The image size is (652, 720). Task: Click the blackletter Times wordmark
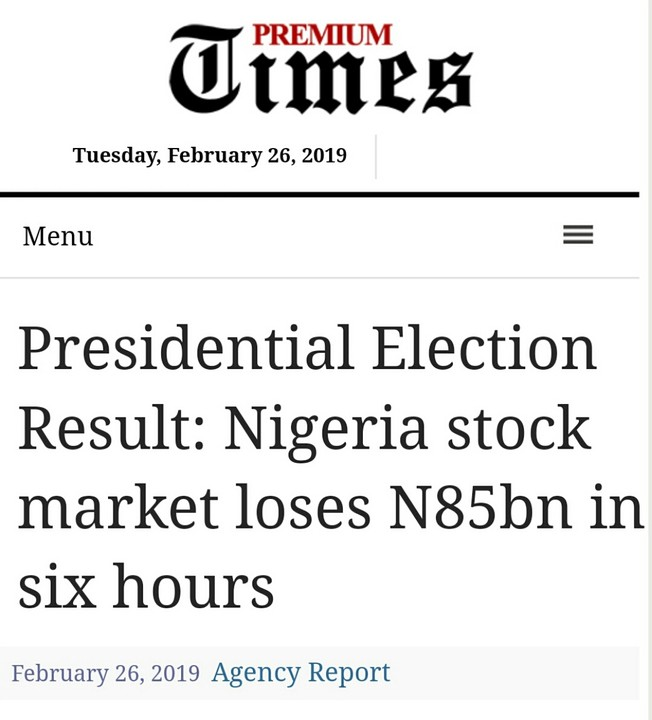320,80
